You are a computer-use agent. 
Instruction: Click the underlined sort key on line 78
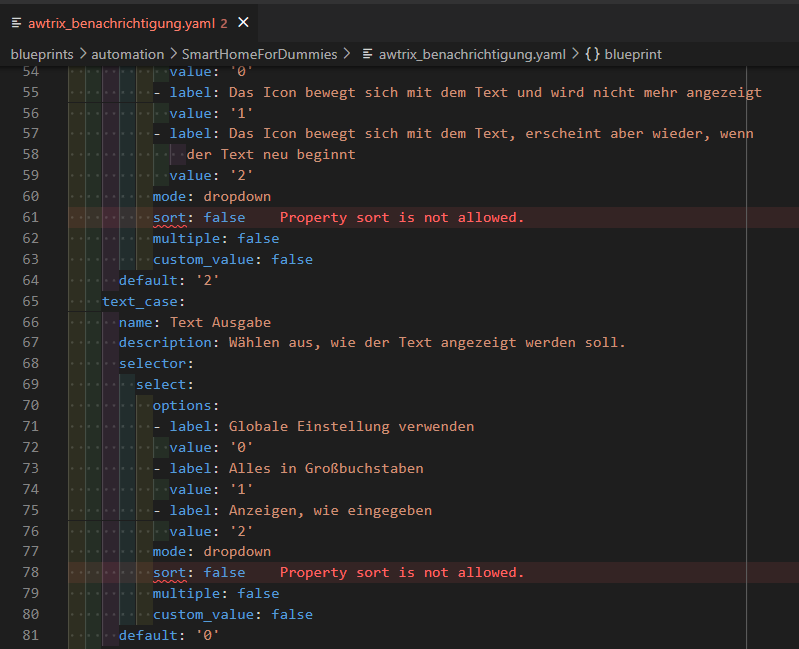(x=169, y=573)
